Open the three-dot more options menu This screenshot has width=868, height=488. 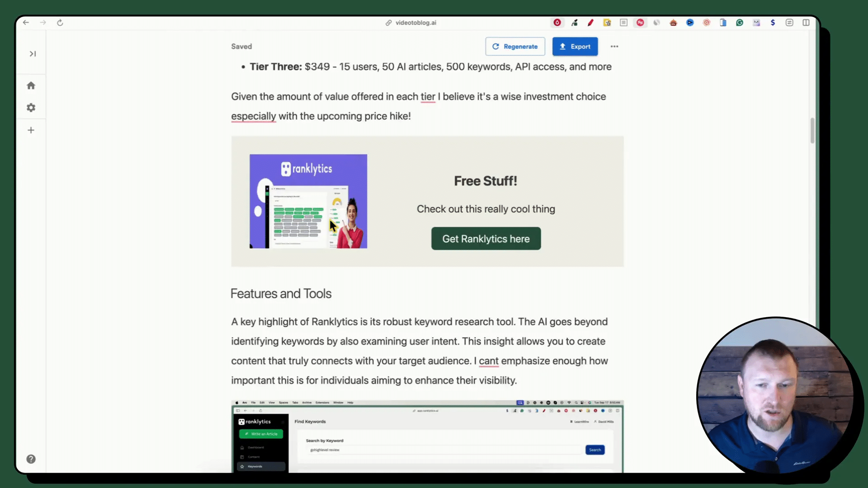pyautogui.click(x=614, y=47)
